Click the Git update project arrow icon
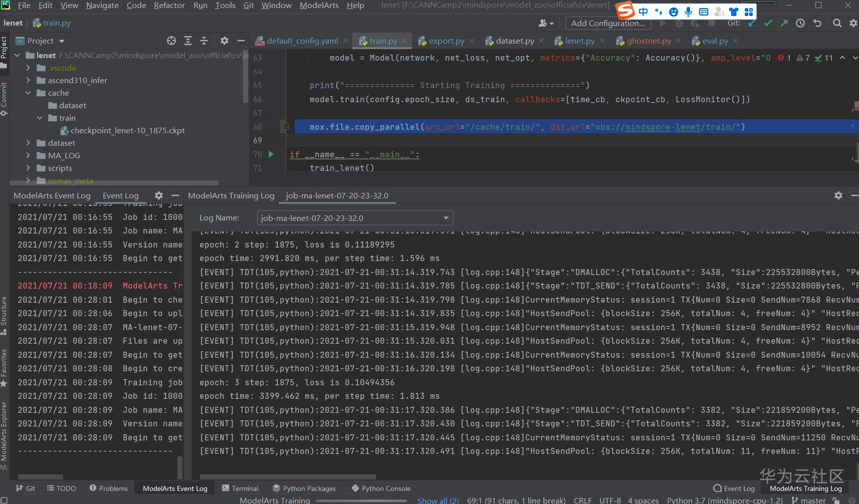 click(752, 23)
